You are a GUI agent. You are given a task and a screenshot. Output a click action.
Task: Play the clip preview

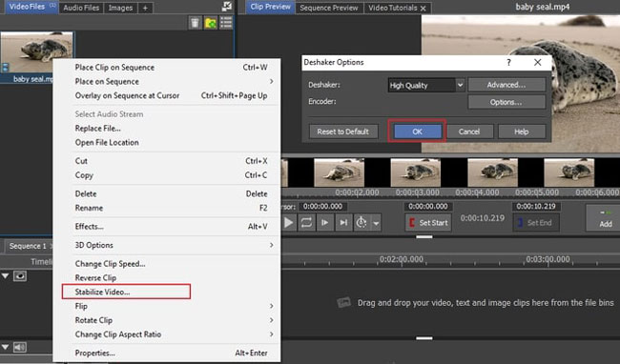pos(289,223)
